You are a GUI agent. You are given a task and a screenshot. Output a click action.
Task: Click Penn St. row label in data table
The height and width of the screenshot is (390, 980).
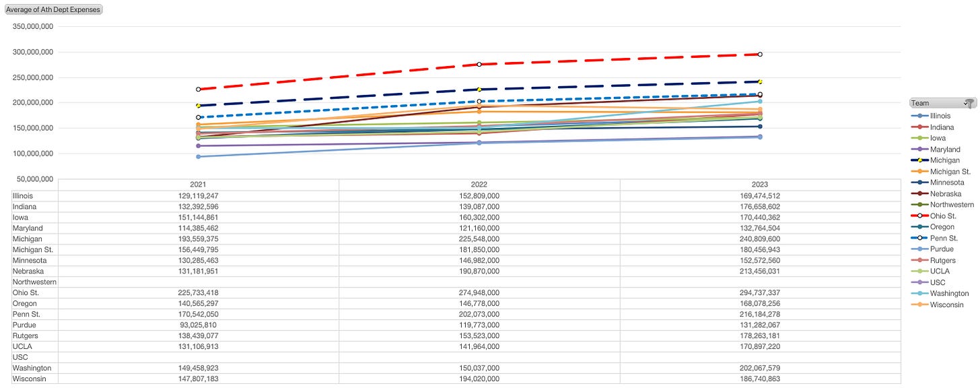25,314
